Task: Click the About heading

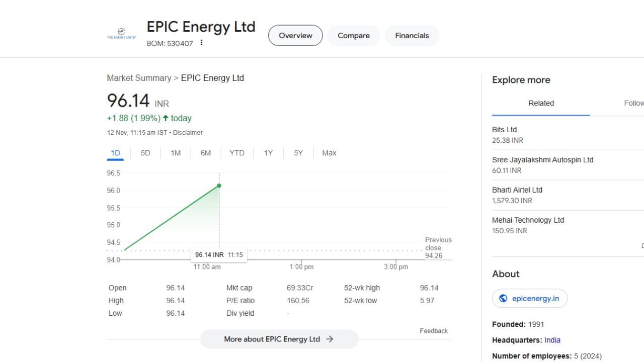Action: (506, 274)
